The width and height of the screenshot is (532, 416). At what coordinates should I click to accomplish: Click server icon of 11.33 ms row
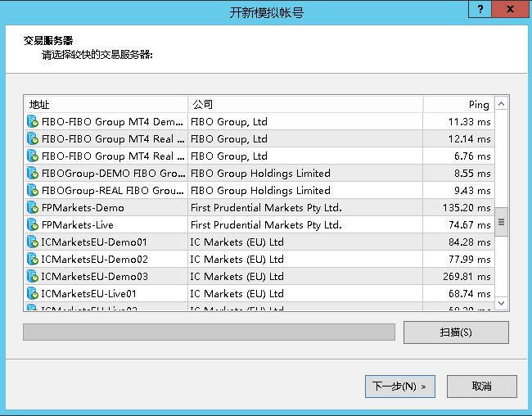pos(33,121)
